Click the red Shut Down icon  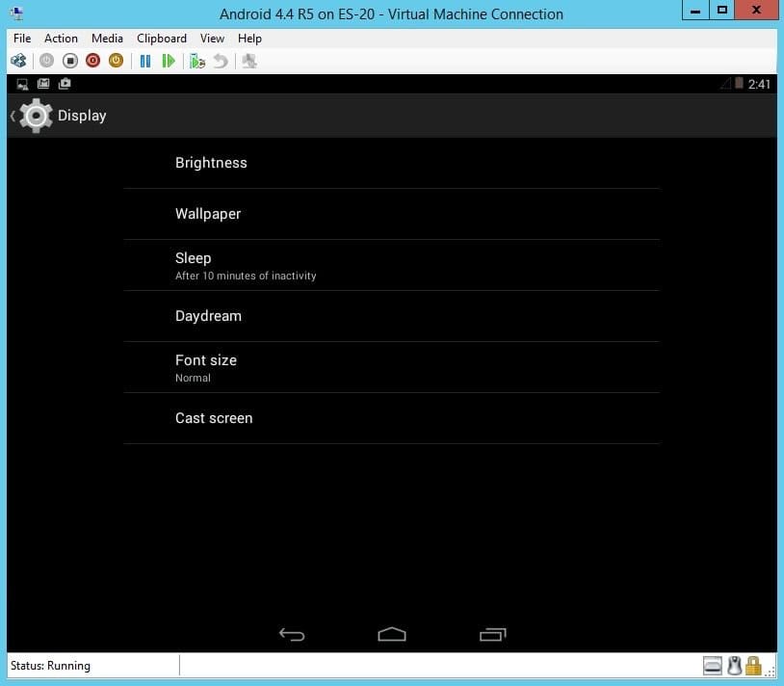[x=93, y=61]
